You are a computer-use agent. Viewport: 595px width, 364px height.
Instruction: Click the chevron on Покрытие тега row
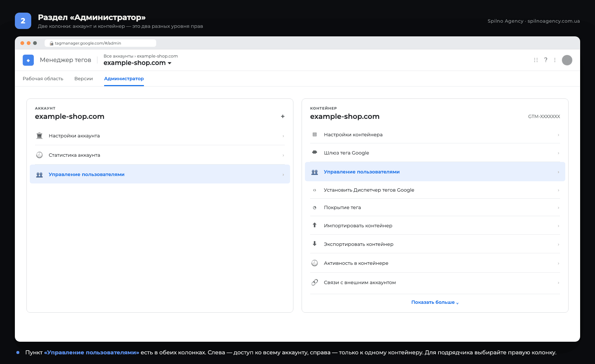[558, 208]
